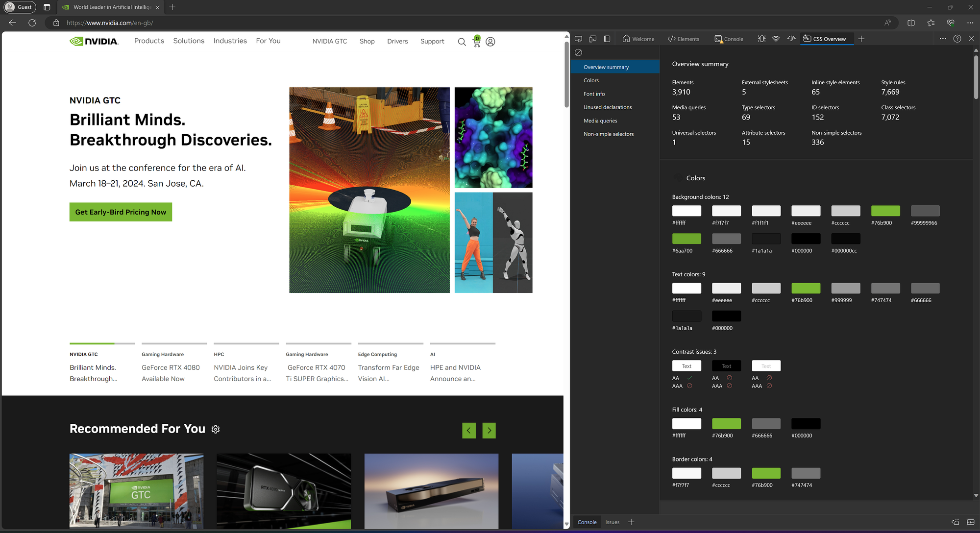Open the Network tool wifi icon
Screen dimensions: 980x533
tap(776, 39)
